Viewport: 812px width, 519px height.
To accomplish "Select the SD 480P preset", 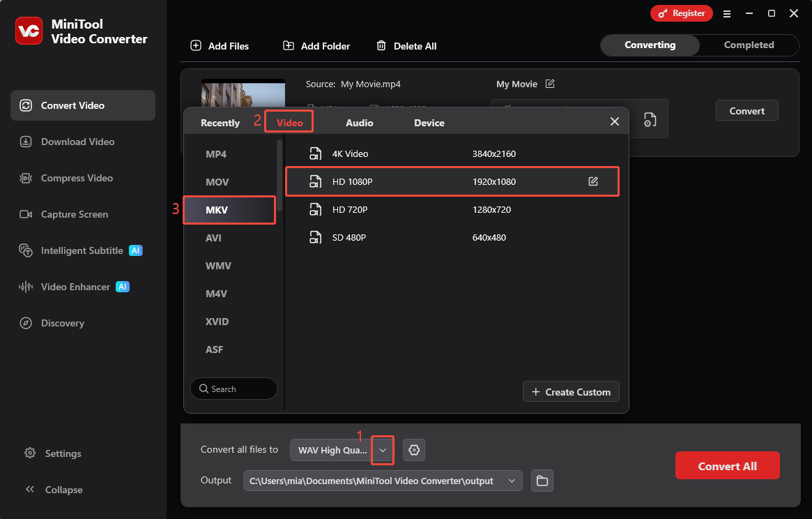I will click(x=452, y=237).
